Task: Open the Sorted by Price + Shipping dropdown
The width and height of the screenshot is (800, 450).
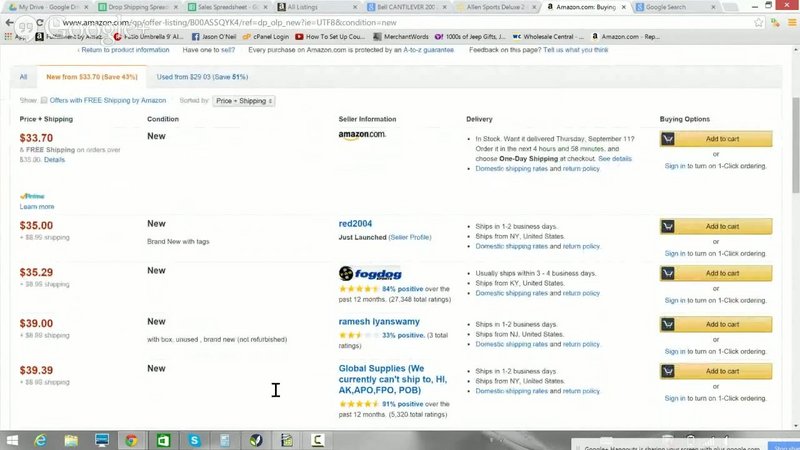Action: coord(244,101)
